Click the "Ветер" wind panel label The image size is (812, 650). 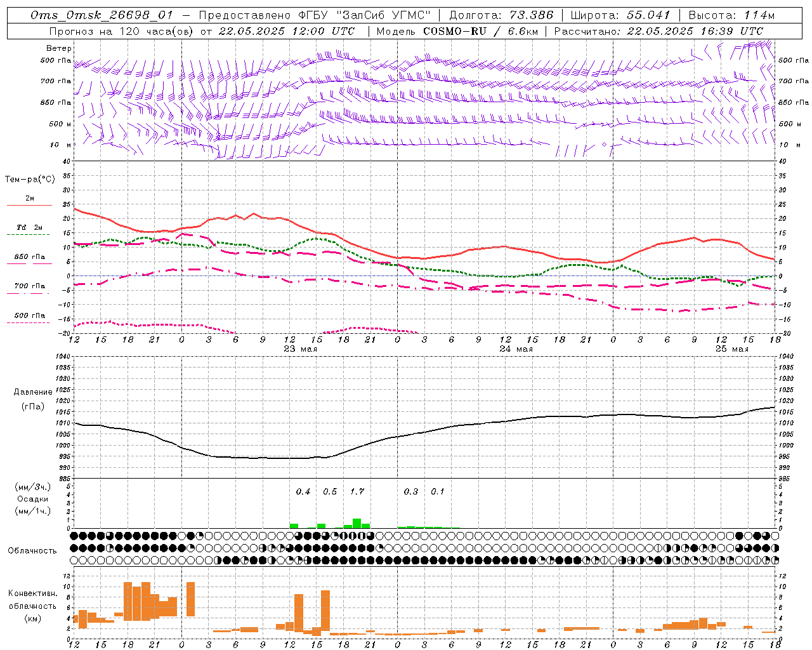click(59, 48)
